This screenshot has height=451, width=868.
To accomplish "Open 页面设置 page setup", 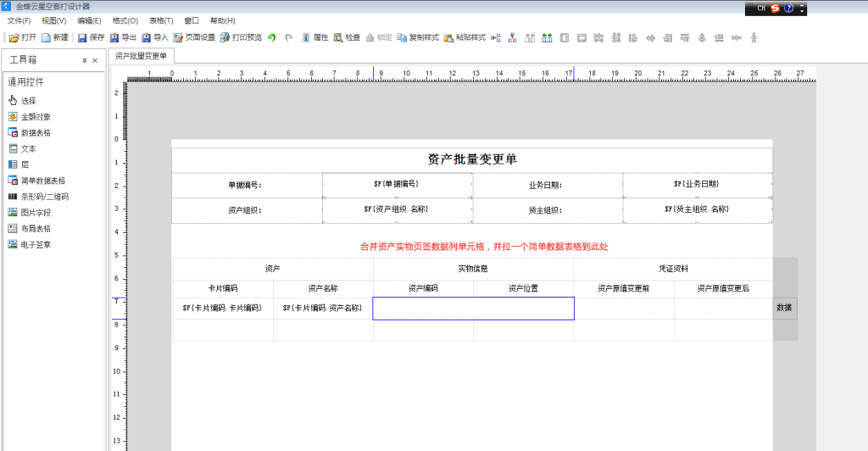I will [194, 37].
